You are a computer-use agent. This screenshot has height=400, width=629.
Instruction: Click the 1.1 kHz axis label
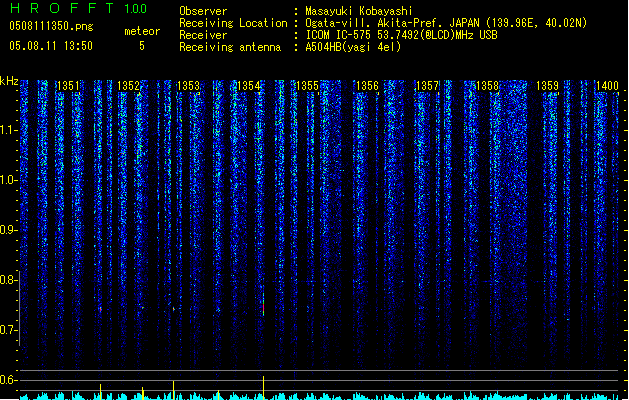(x=8, y=130)
